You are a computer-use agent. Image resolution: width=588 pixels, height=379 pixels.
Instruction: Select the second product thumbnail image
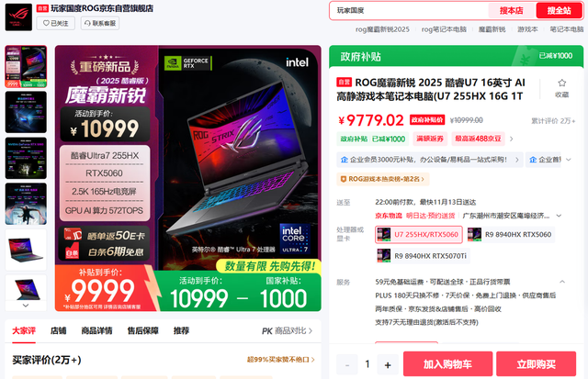pos(26,112)
